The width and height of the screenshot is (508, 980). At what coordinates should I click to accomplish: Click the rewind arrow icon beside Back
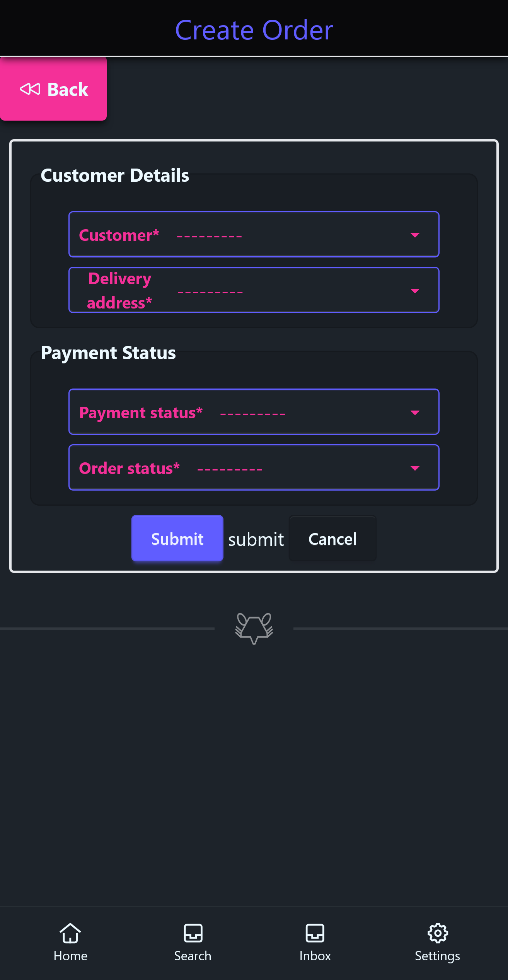(30, 89)
